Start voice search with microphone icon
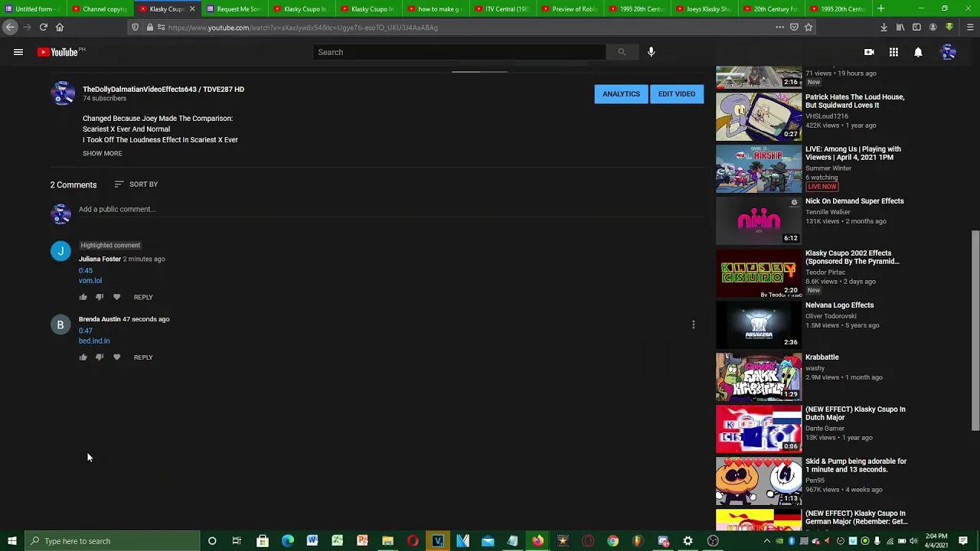 (x=651, y=52)
